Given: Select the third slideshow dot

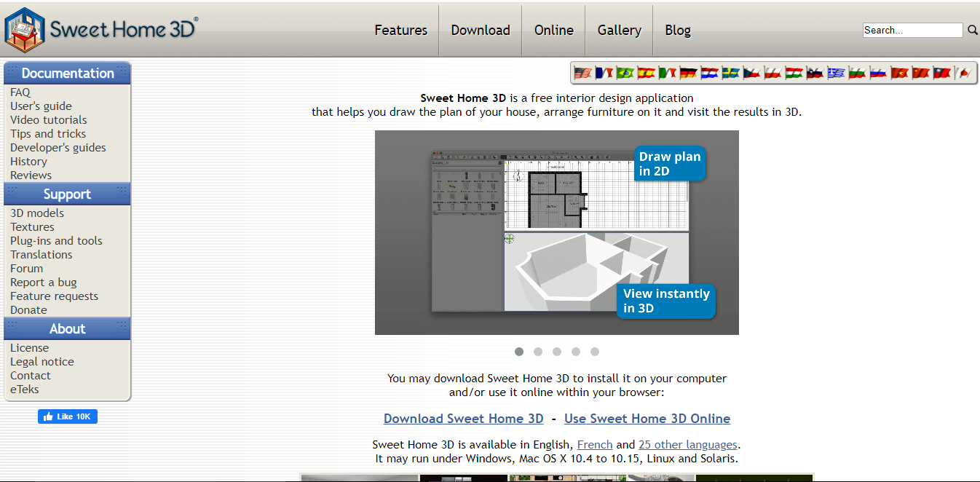Looking at the screenshot, I should [557, 352].
